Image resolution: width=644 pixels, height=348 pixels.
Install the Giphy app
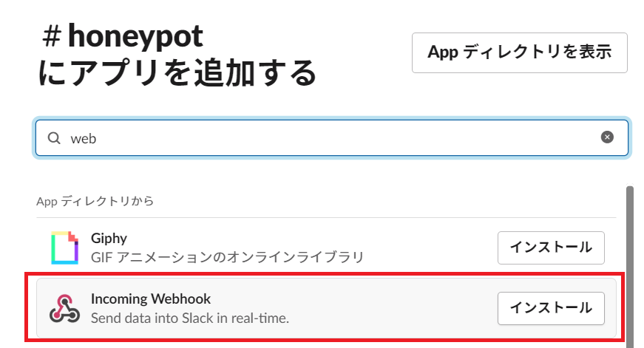click(x=551, y=248)
